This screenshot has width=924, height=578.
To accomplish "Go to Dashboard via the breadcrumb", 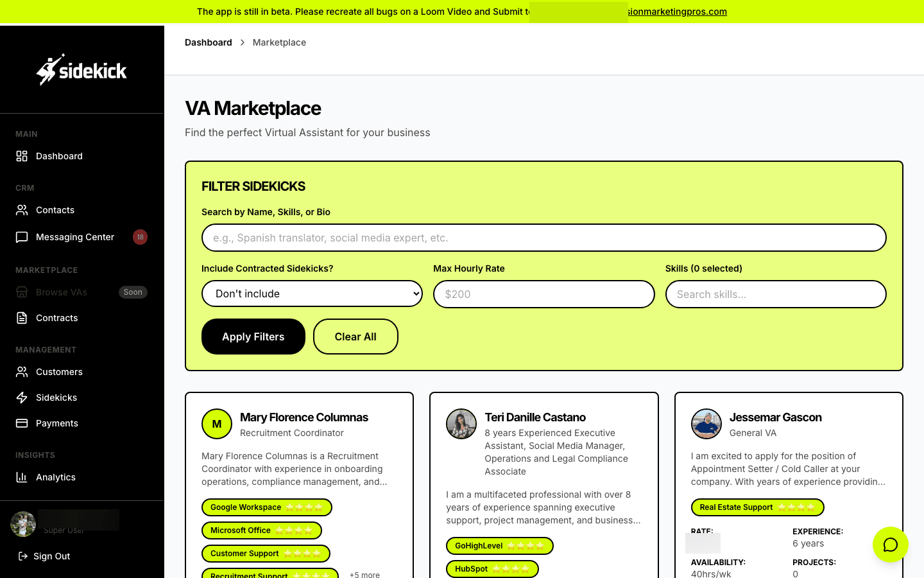I will pos(208,42).
